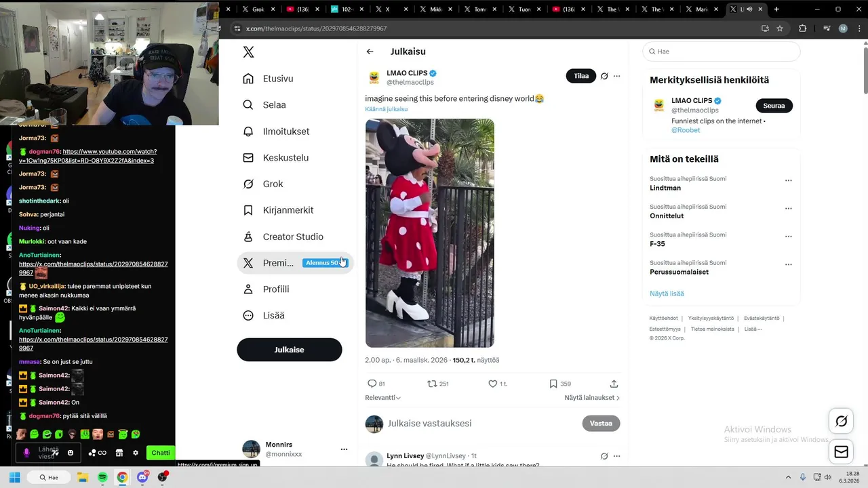868x488 pixels.
Task: Click Näytä lainaukset link
Action: [x=592, y=398]
